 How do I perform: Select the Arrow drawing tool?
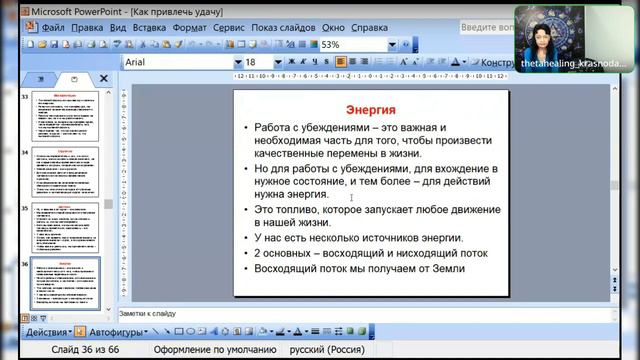167,331
